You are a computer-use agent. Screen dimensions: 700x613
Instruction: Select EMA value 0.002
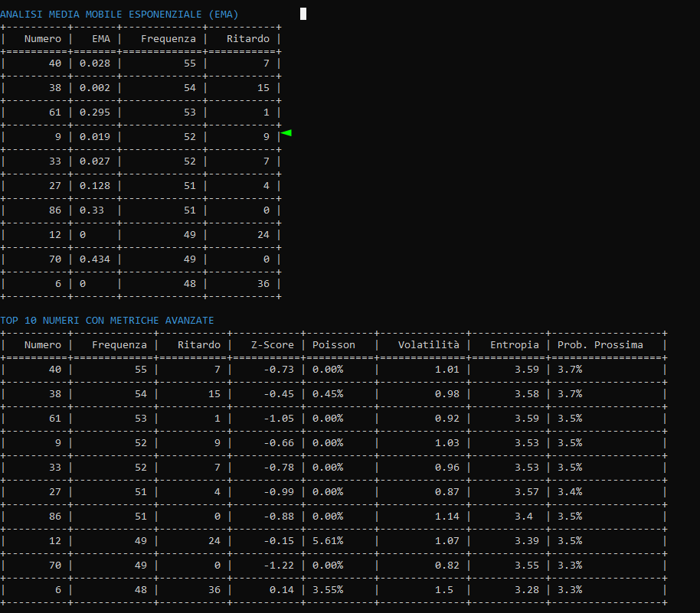[95, 88]
